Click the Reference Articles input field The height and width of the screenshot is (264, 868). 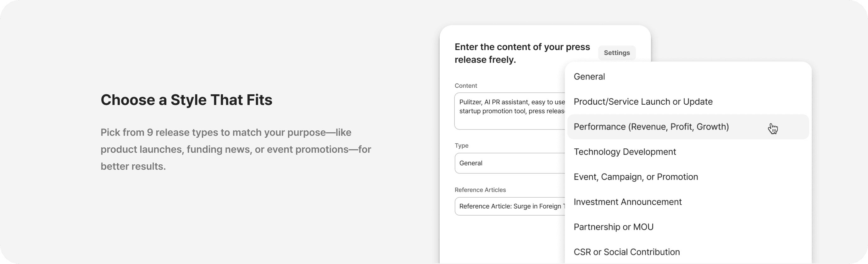coord(509,206)
